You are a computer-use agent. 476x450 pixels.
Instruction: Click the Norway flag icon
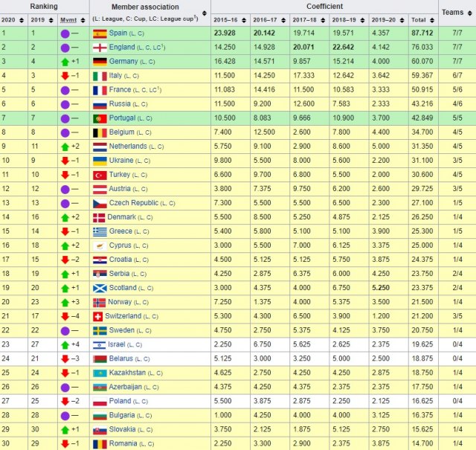coord(99,302)
